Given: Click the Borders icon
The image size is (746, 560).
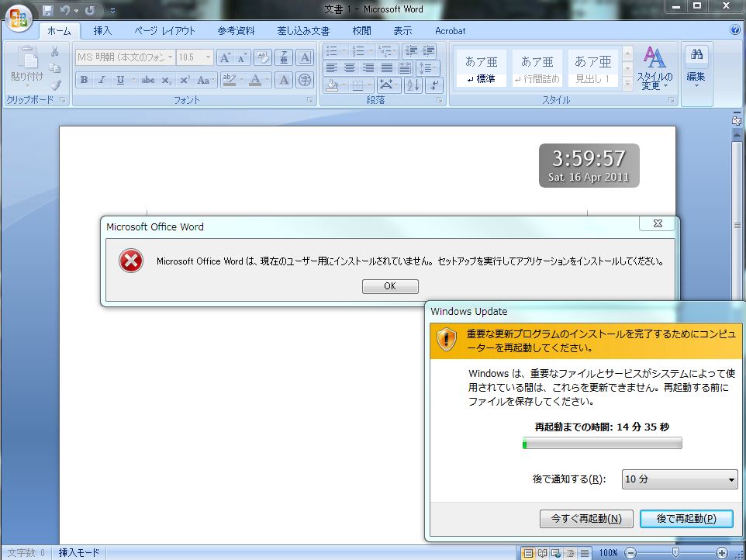Looking at the screenshot, I should click(x=357, y=85).
